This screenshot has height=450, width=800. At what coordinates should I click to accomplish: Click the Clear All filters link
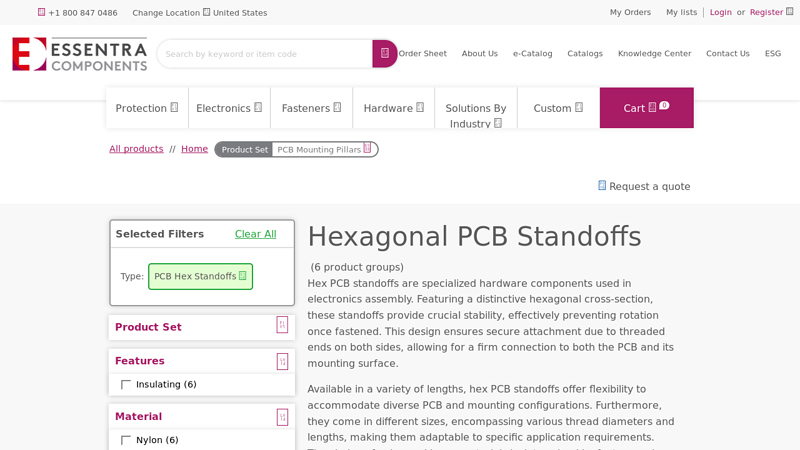pos(255,234)
